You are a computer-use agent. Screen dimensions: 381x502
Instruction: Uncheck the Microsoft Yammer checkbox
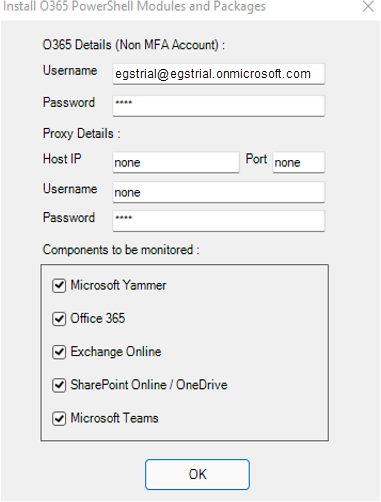pyautogui.click(x=59, y=286)
